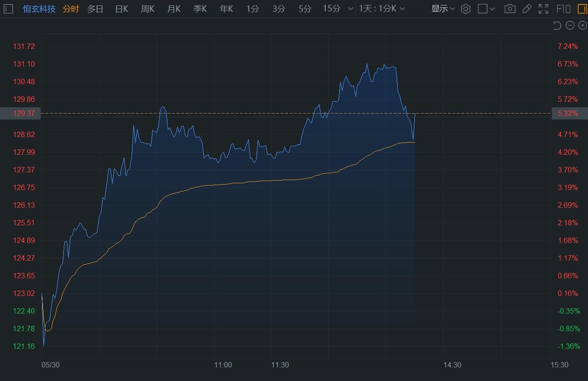
Task: Switch to the 周K tab
Action: pyautogui.click(x=147, y=9)
